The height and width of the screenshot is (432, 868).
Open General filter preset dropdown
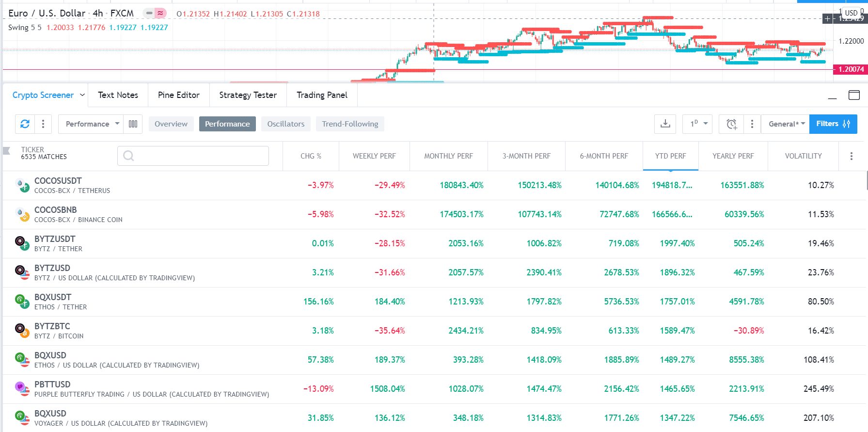click(x=786, y=124)
